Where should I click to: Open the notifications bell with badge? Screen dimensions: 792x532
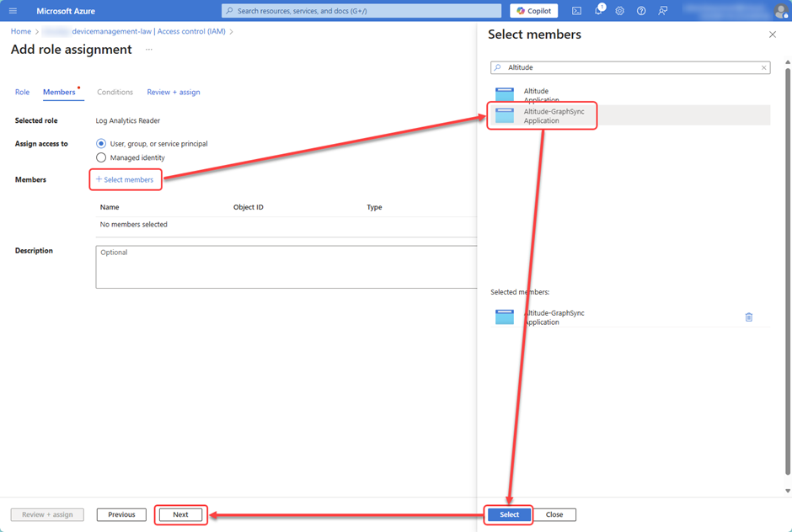tap(597, 10)
